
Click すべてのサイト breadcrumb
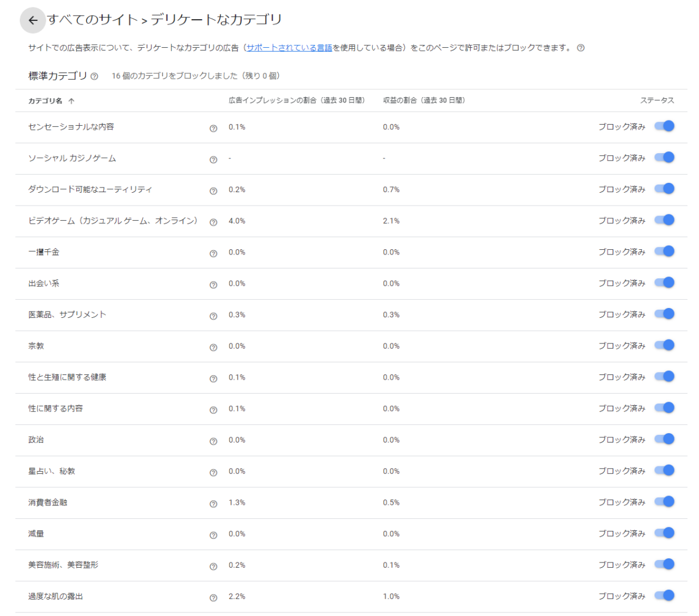point(93,20)
